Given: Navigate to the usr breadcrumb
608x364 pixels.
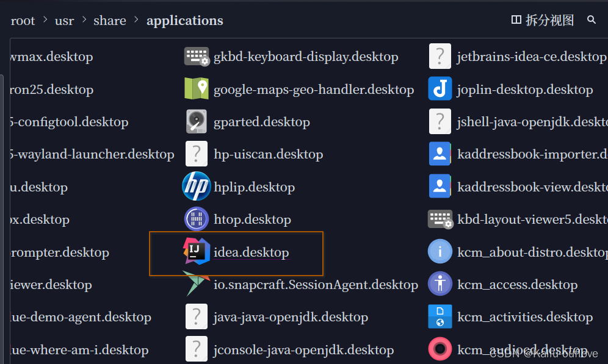Looking at the screenshot, I should click(x=64, y=21).
